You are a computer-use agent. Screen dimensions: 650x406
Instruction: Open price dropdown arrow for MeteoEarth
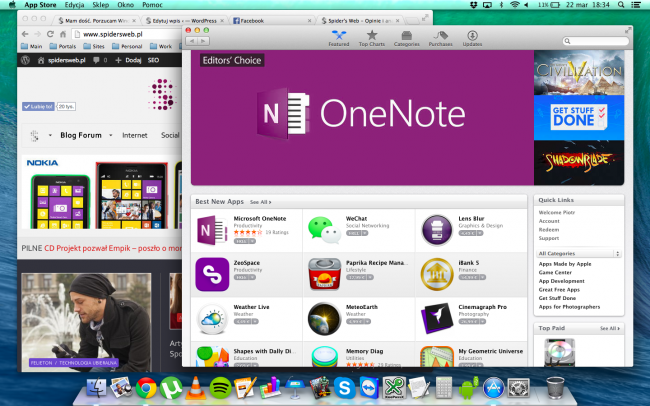click(367, 321)
